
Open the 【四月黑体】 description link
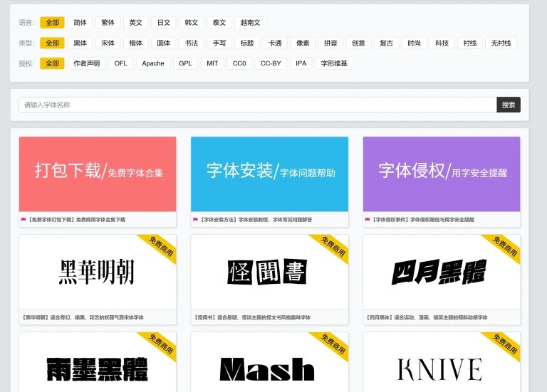(427, 317)
